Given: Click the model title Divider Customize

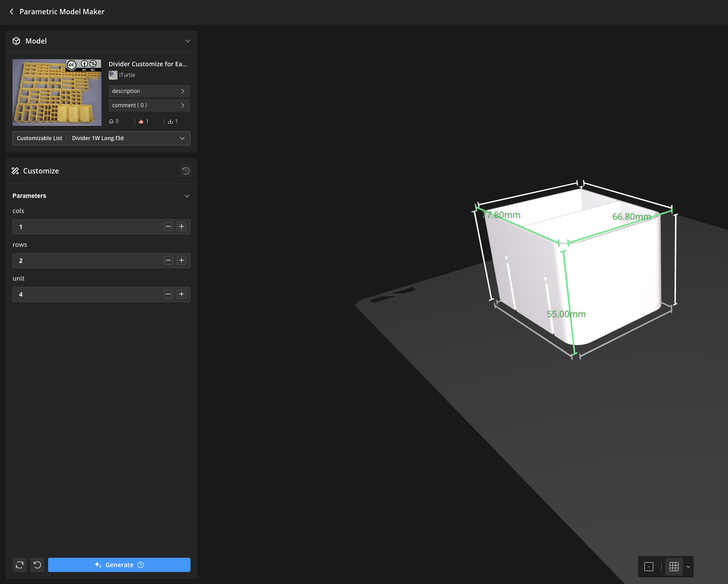Looking at the screenshot, I should coord(148,64).
